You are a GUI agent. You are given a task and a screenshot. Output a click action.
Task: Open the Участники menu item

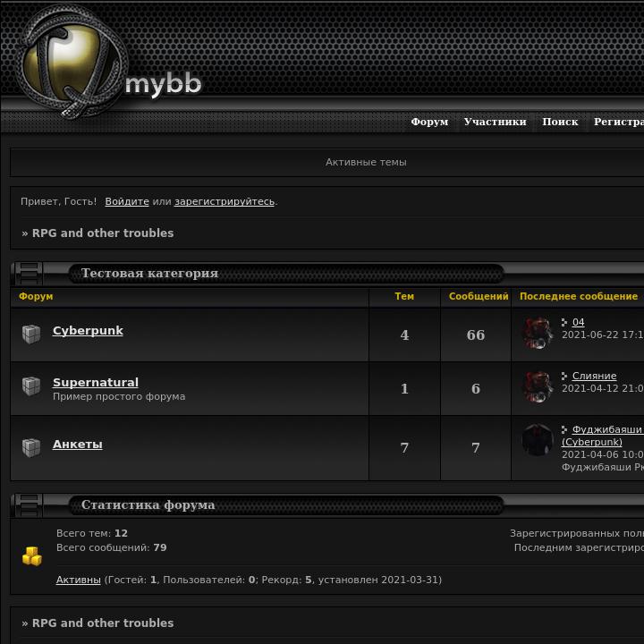pyautogui.click(x=496, y=122)
